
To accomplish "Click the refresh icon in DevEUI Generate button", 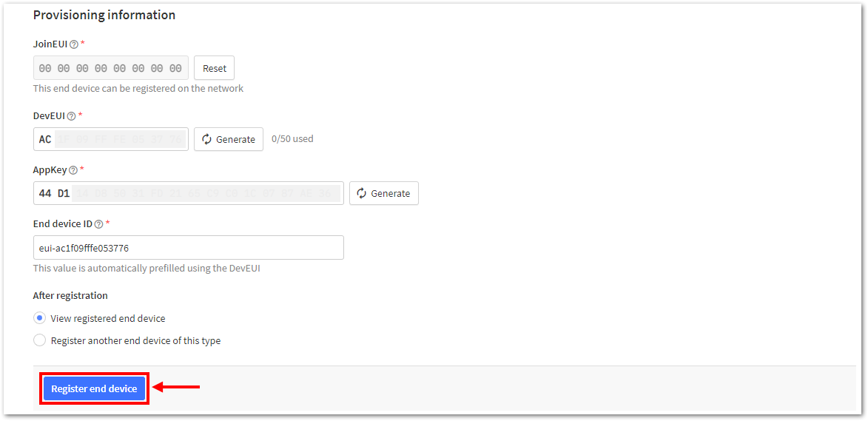I will coord(207,139).
